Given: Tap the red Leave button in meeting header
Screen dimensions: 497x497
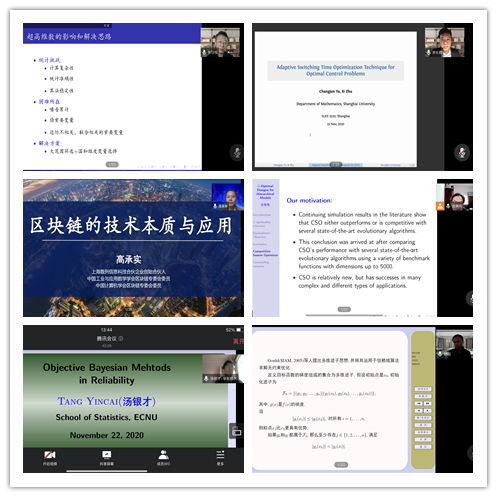Looking at the screenshot, I should pyautogui.click(x=238, y=341).
